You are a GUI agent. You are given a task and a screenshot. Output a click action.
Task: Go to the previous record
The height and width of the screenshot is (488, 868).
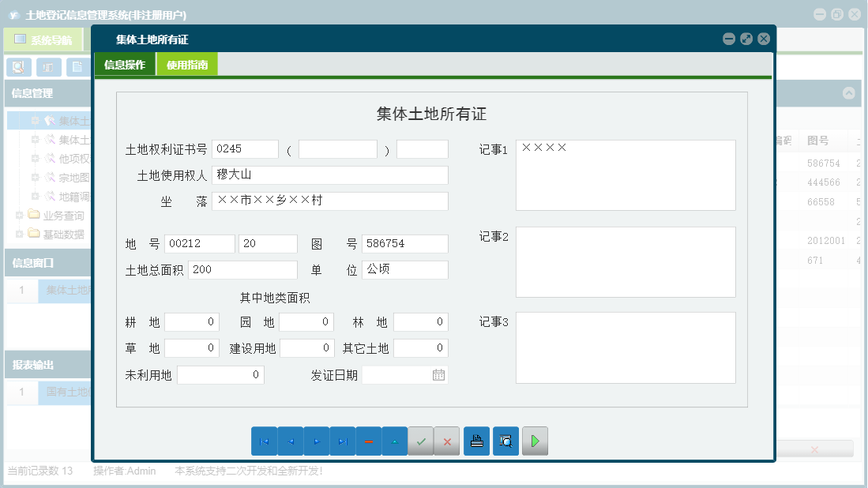pyautogui.click(x=290, y=441)
